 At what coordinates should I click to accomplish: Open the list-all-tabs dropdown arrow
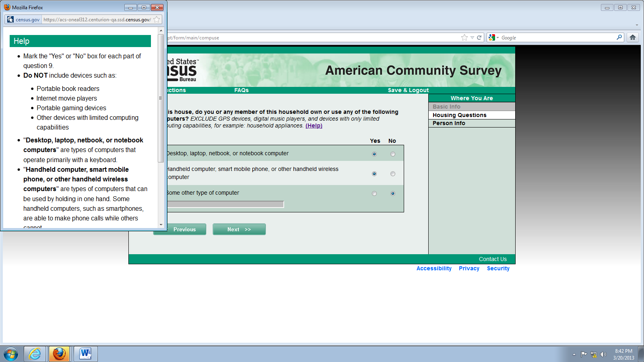click(637, 25)
